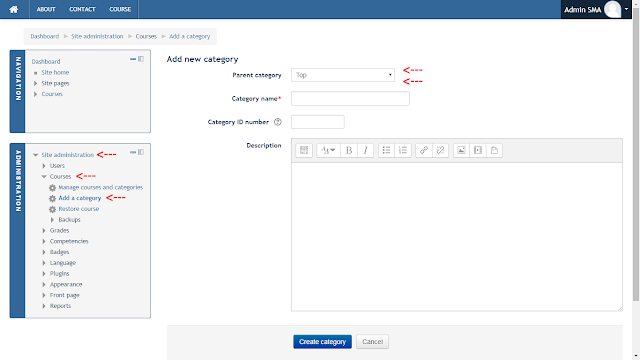Go to the home icon in top bar
Screen dimensions: 640x360
pyautogui.click(x=14, y=9)
